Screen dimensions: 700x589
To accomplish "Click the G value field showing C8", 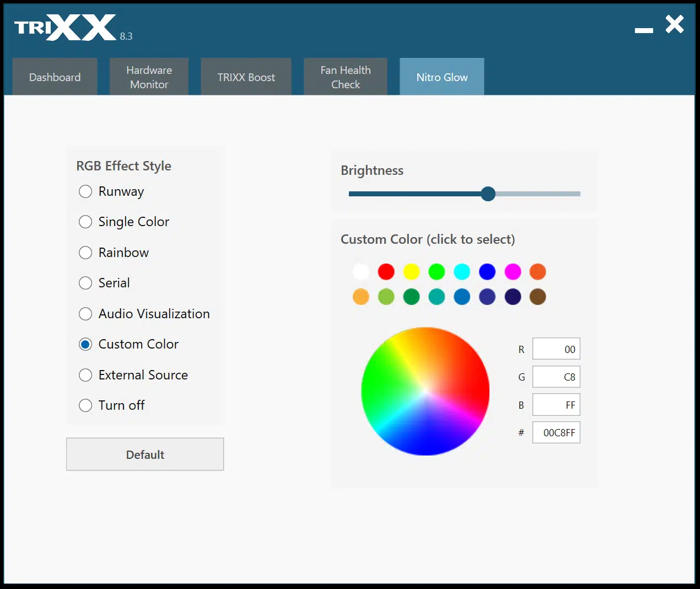I will [556, 377].
